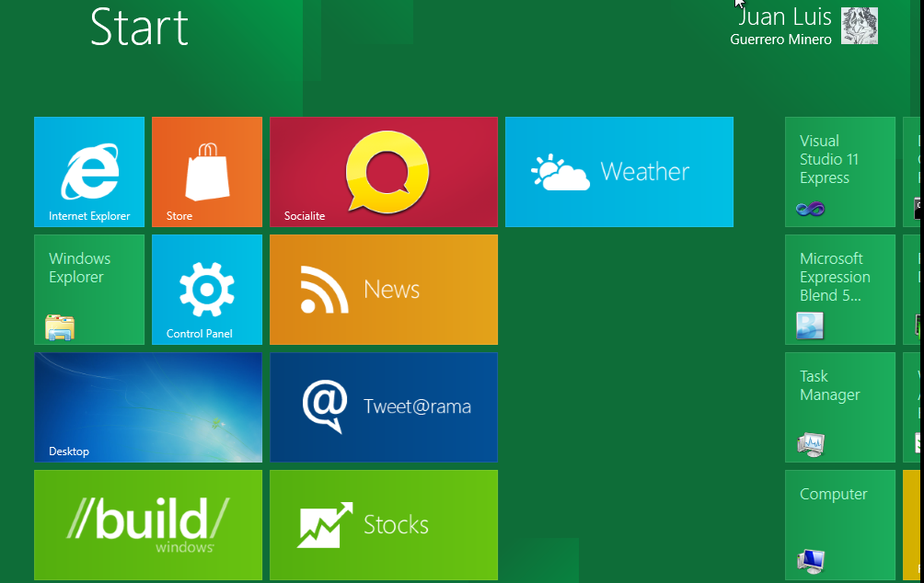Viewport: 924px width, 583px height.
Task: Click the Start heading label
Action: 139,29
